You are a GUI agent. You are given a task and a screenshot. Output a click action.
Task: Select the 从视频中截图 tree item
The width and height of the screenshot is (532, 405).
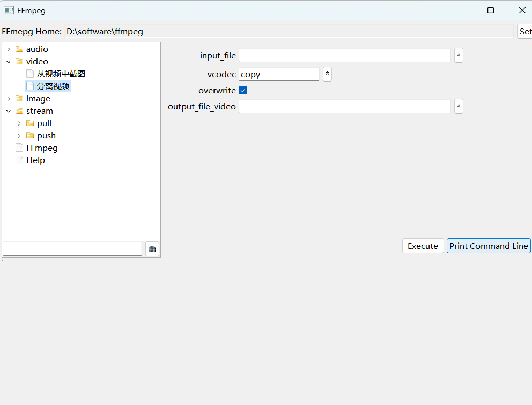[61, 73]
